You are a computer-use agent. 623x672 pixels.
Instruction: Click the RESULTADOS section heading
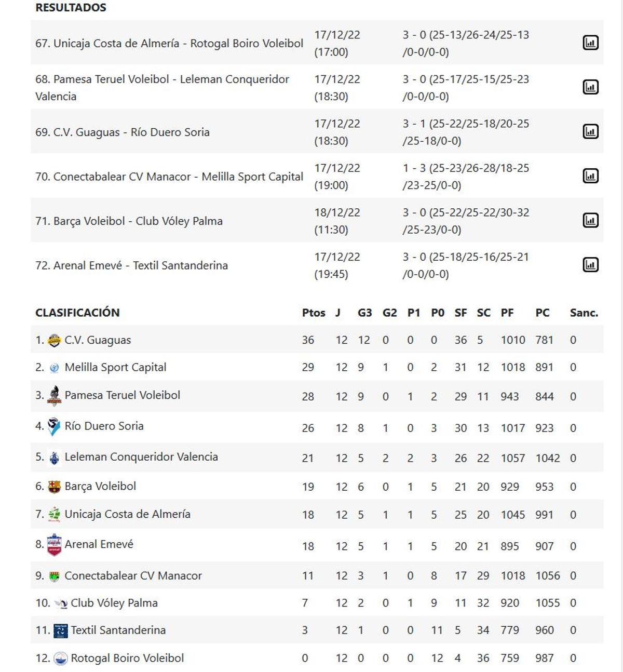70,7
